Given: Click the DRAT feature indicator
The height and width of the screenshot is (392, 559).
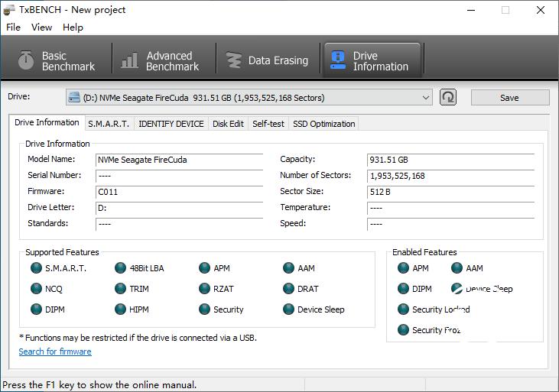Looking at the screenshot, I should 288,289.
